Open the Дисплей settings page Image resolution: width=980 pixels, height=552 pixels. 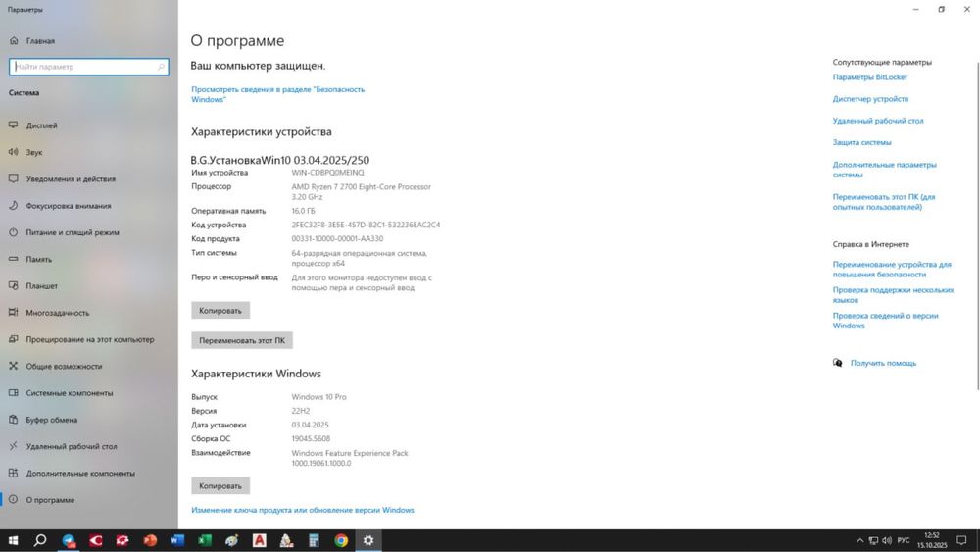click(x=42, y=125)
